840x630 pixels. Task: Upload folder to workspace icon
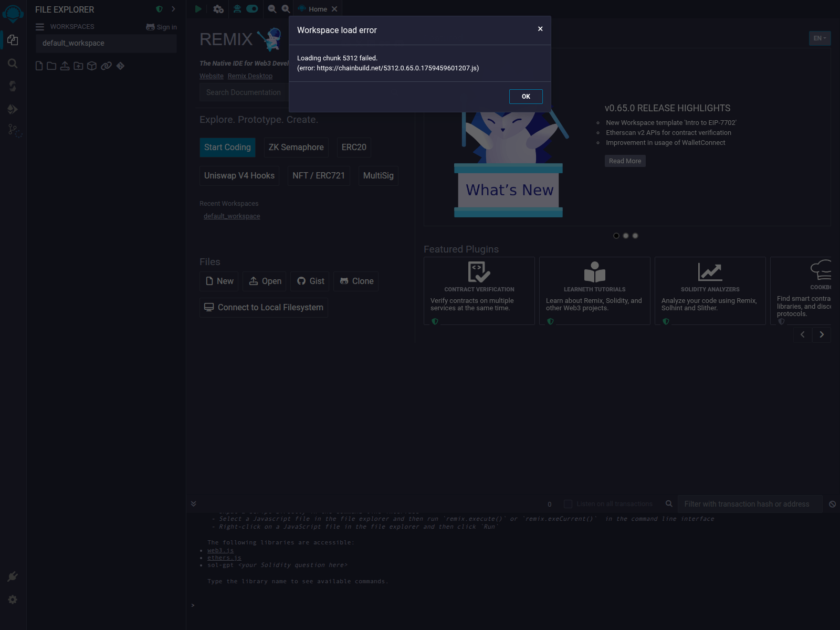(x=78, y=66)
